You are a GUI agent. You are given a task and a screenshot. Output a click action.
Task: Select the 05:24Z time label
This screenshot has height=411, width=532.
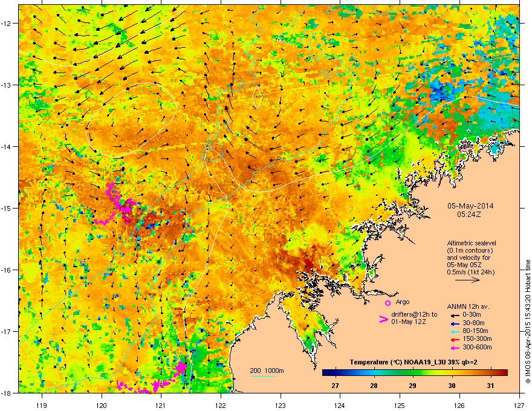(469, 215)
